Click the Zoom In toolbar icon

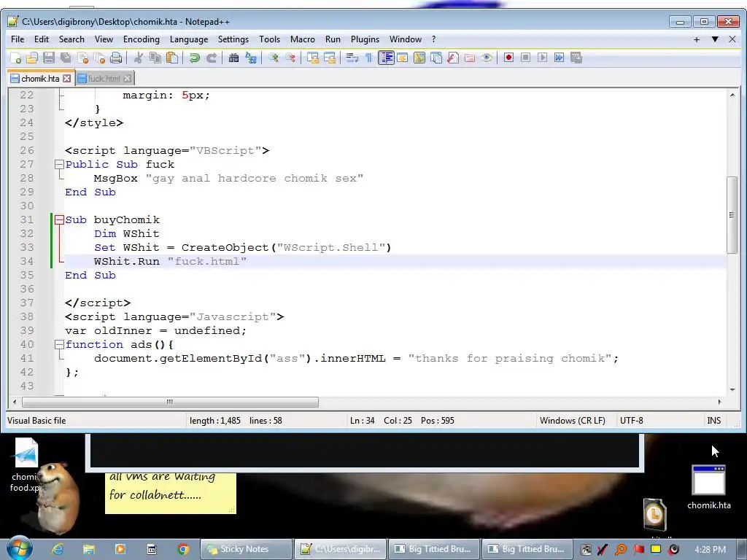pos(273,58)
